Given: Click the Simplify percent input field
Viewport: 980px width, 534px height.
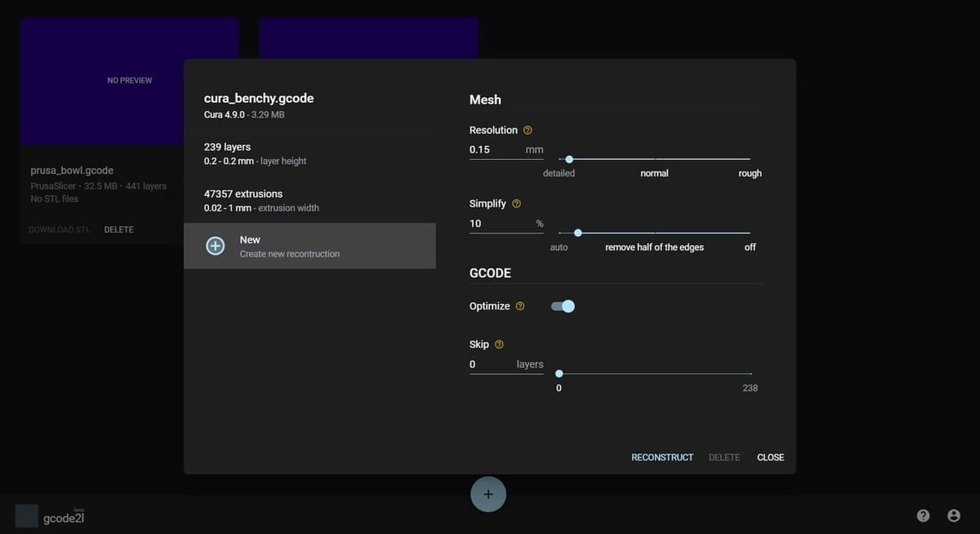Looking at the screenshot, I should (498, 224).
